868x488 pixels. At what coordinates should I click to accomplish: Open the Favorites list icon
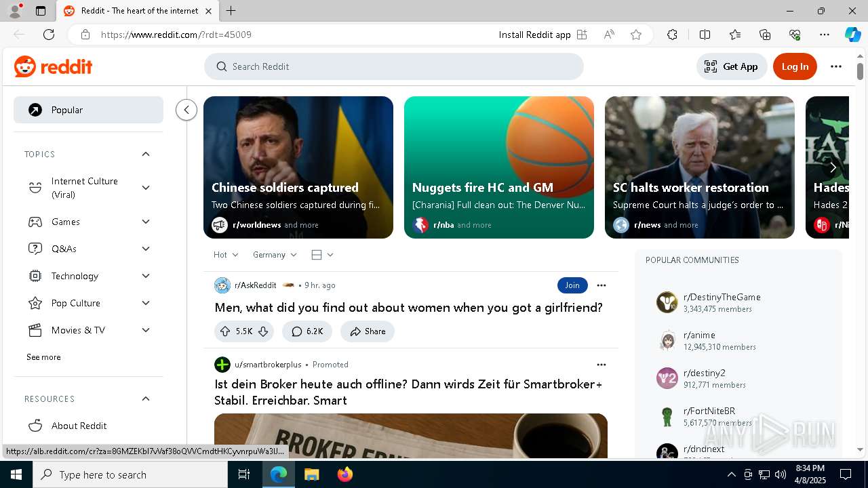click(735, 35)
